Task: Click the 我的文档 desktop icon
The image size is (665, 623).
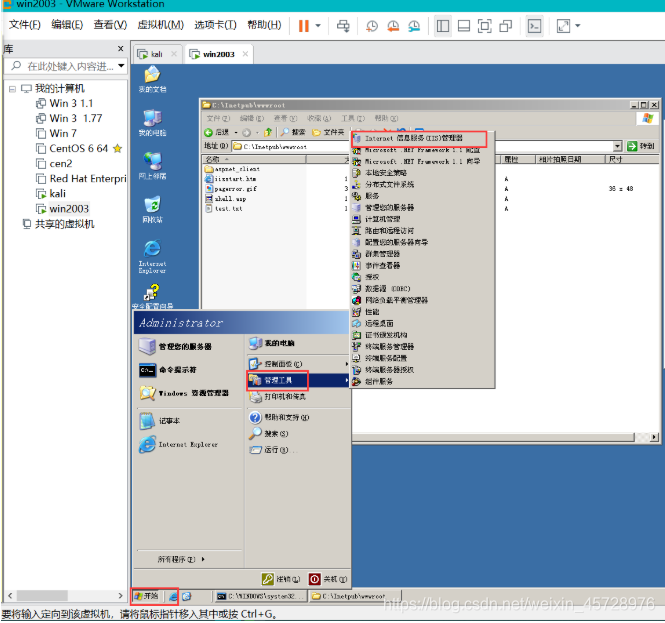Action: coord(152,79)
